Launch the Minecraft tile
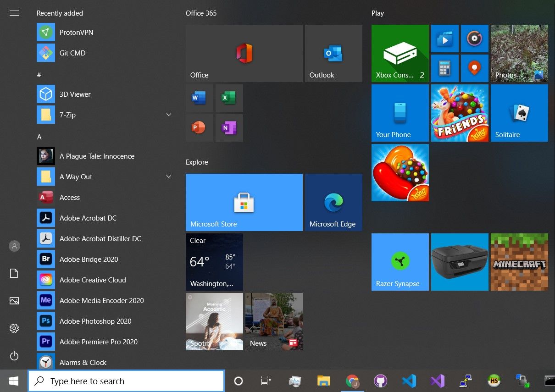 pos(519,262)
